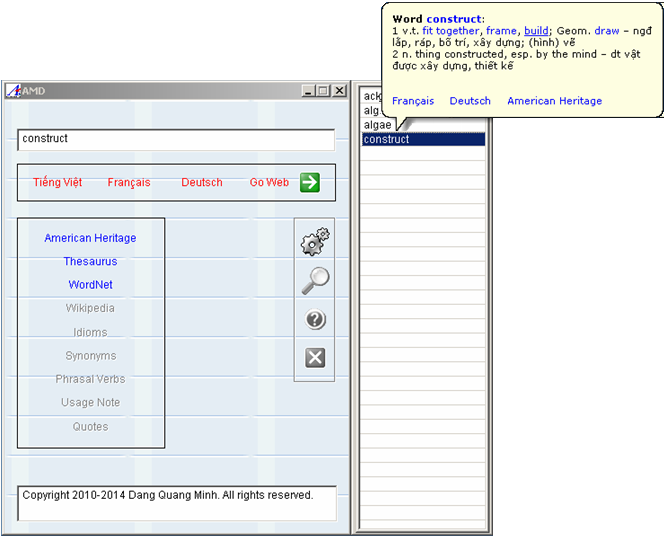
Task: Open help with the question mark icon
Action: pyautogui.click(x=315, y=320)
